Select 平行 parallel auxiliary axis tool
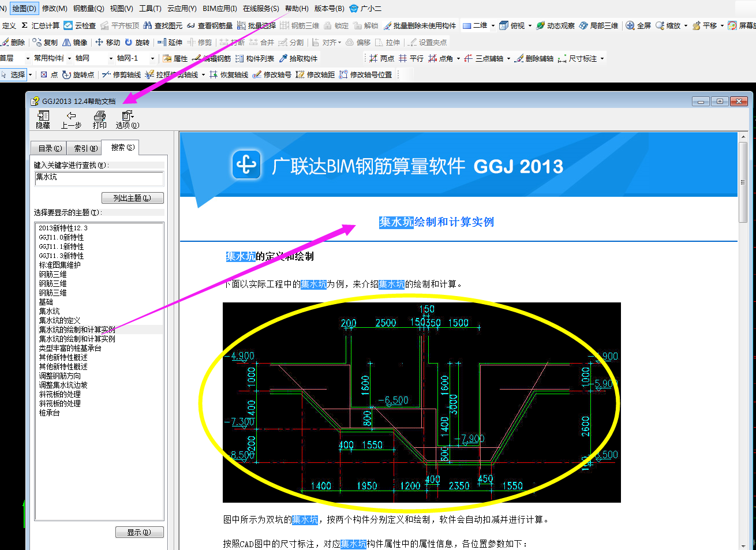This screenshot has width=756, height=550. click(411, 58)
